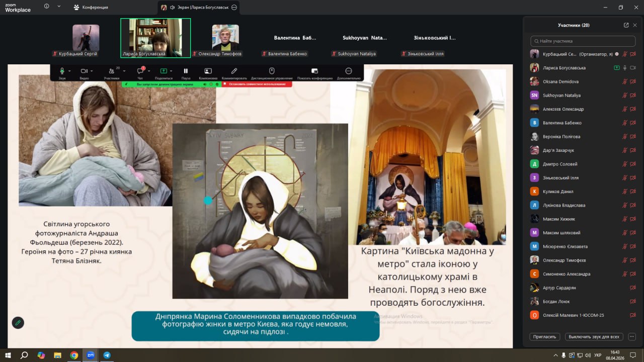
Task: Expand the audio options arrow beside Звук
Action: pos(69,71)
